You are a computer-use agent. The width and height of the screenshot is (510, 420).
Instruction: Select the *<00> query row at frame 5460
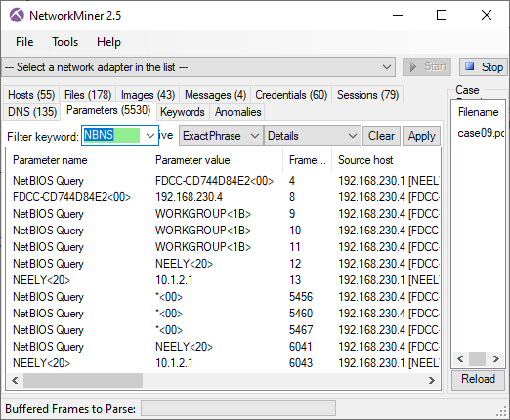coord(223,314)
